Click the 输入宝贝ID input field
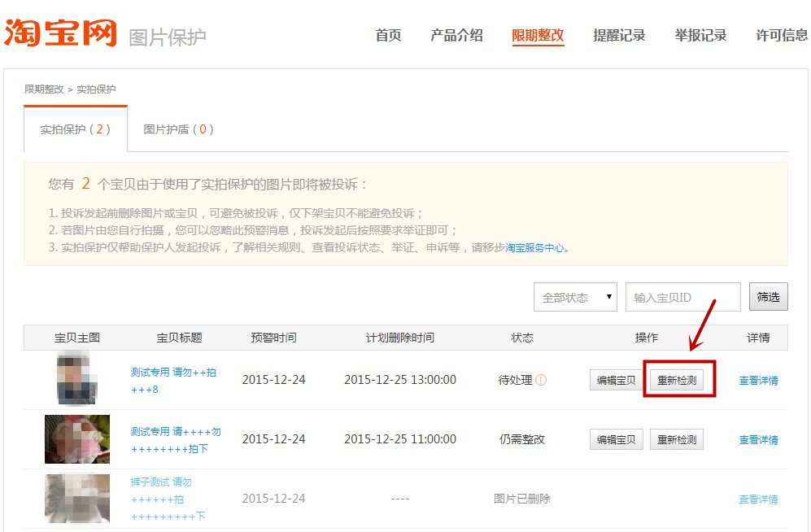 click(x=682, y=297)
